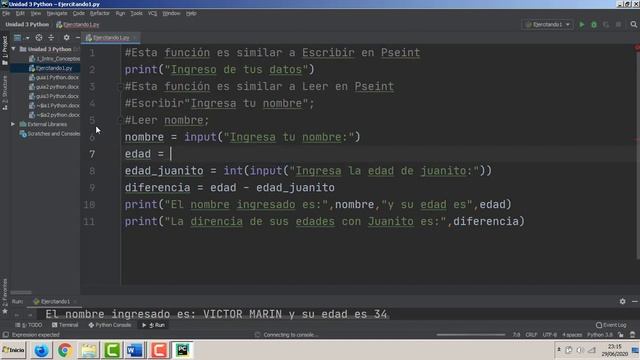The height and width of the screenshot is (360, 640).
Task: Click the stop square icon in toolbar
Action: (x=619, y=24)
